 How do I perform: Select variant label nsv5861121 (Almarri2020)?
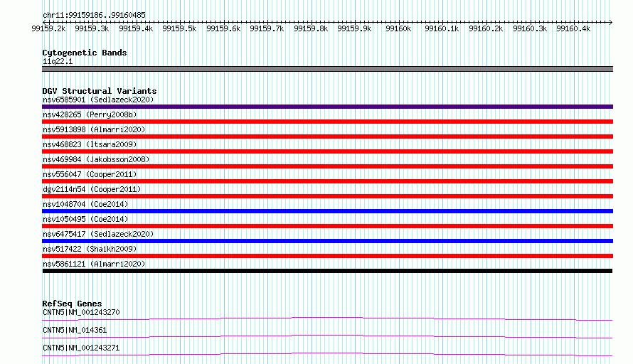[94, 264]
